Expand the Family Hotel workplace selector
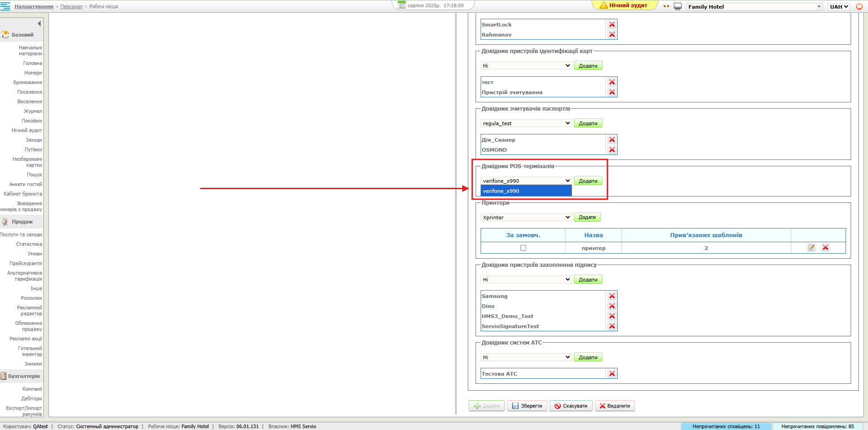The image size is (868, 430). (754, 6)
